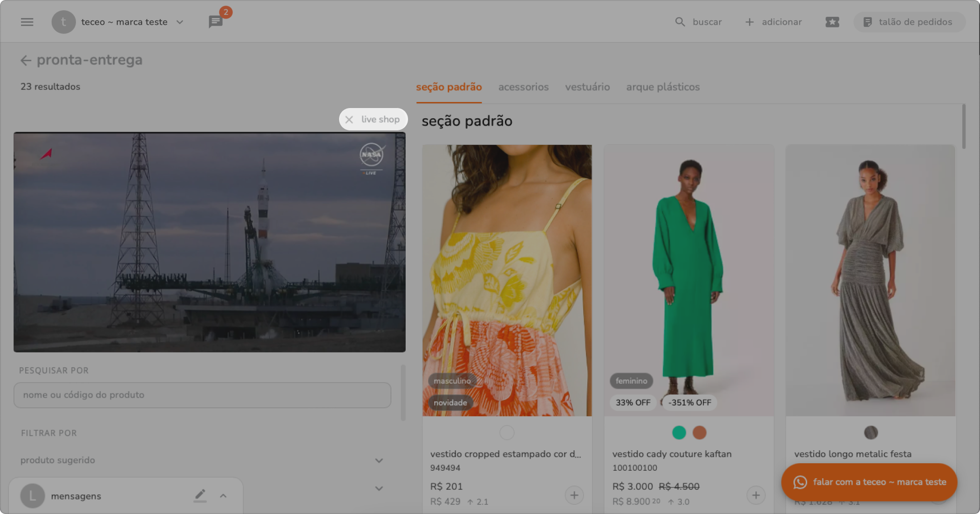The width and height of the screenshot is (980, 514).
Task: Switch to acessorios tab
Action: (x=523, y=87)
